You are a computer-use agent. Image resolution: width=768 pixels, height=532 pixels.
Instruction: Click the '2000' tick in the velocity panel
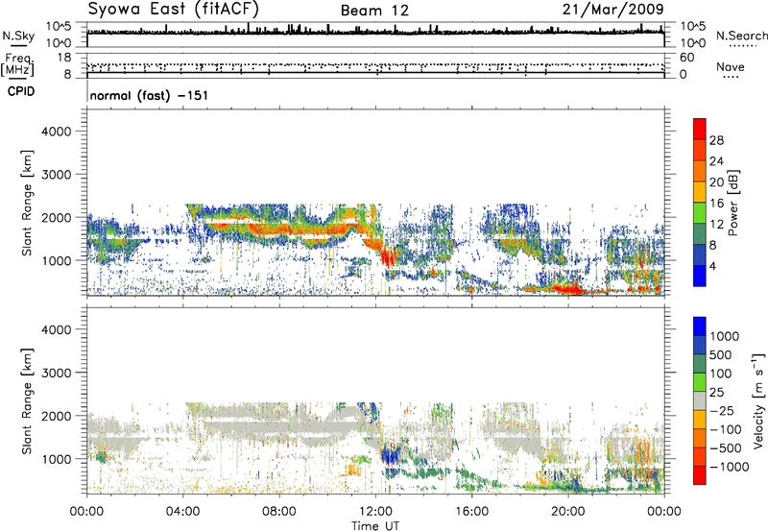pos(57,416)
